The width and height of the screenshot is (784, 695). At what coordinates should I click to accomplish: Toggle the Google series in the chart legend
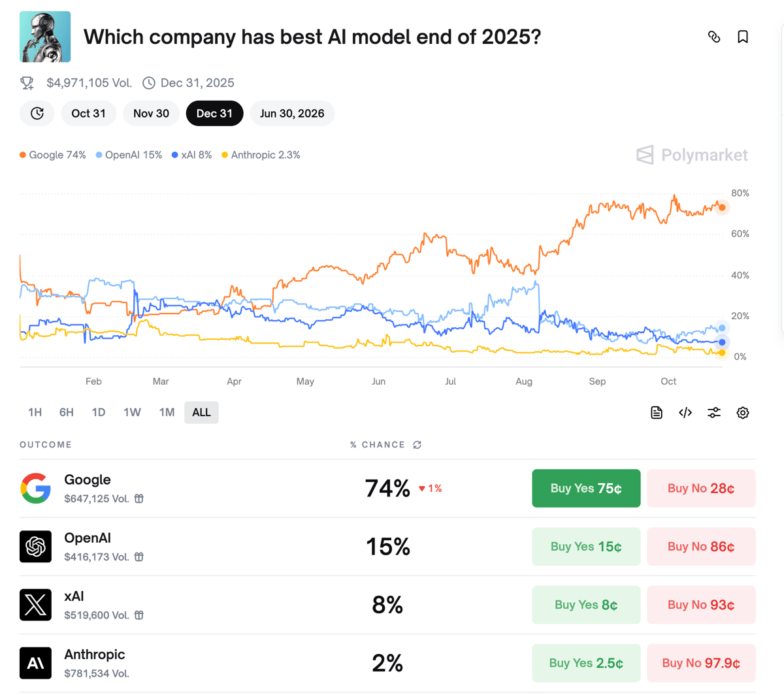pos(52,155)
